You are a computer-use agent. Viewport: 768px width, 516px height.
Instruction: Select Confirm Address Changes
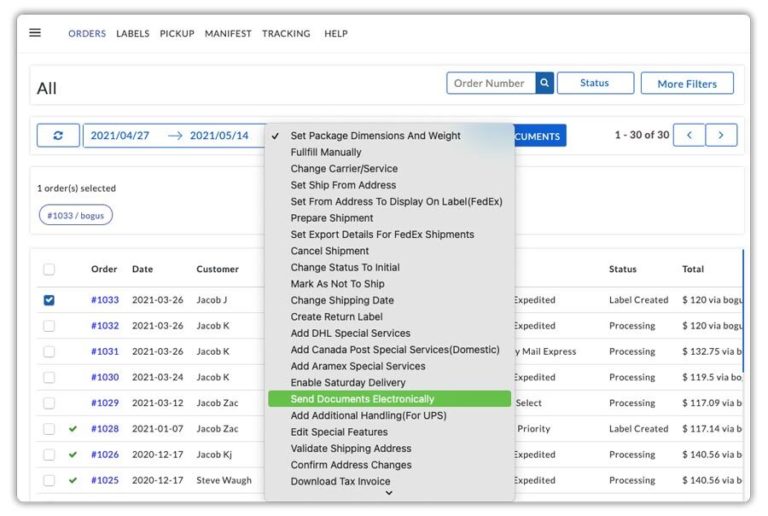tap(389, 465)
